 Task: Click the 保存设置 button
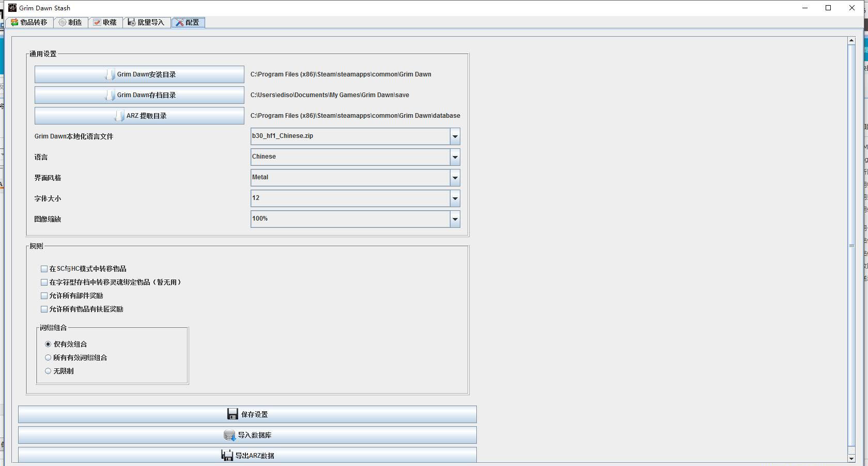pos(247,414)
